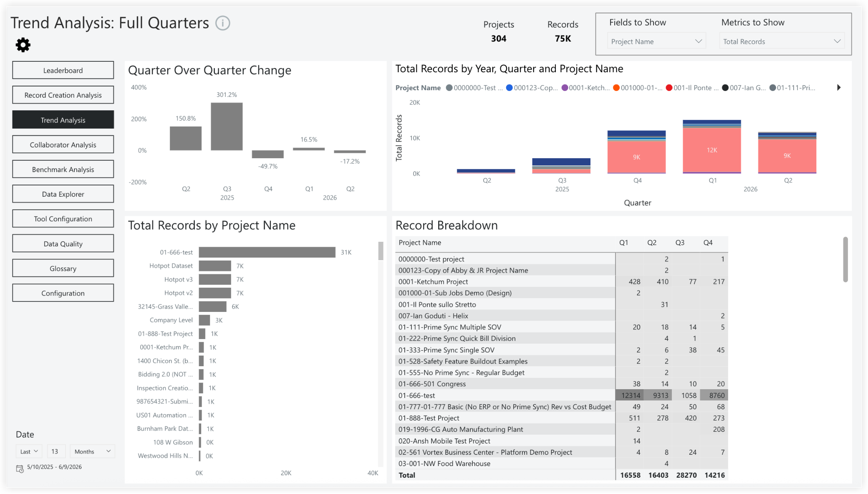This screenshot has width=868, height=494.
Task: Open the Glossary page
Action: pos(63,268)
